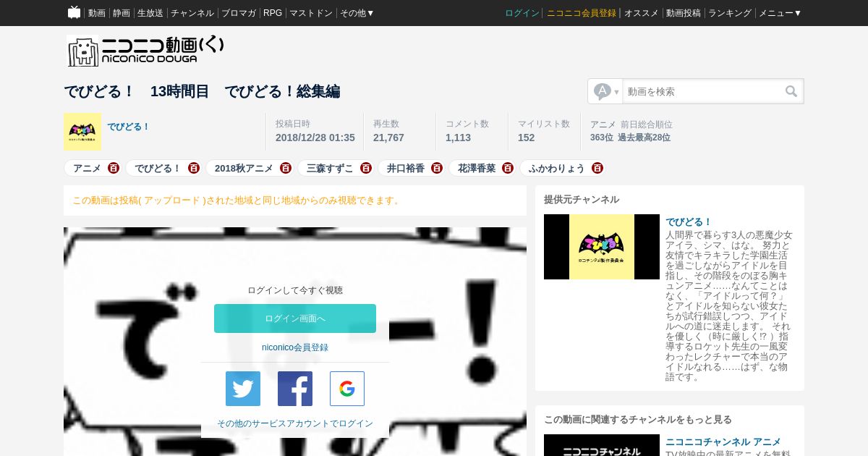Open オススメ in the header
868x456 pixels.
coord(642,13)
